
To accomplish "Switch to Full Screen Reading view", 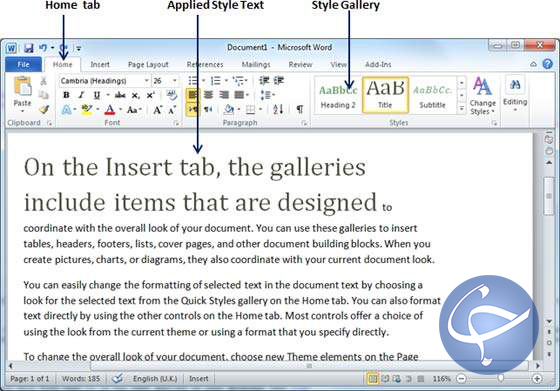I will [x=385, y=379].
